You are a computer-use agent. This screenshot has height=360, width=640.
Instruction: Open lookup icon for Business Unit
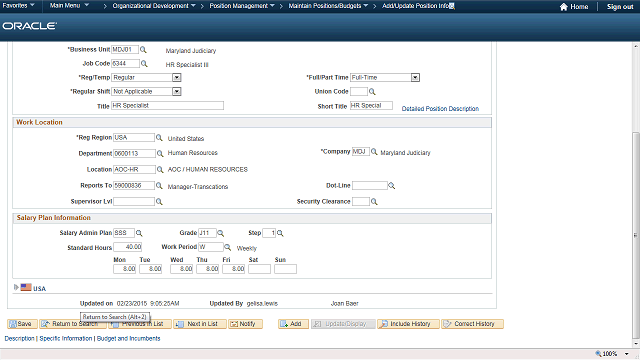pyautogui.click(x=143, y=50)
